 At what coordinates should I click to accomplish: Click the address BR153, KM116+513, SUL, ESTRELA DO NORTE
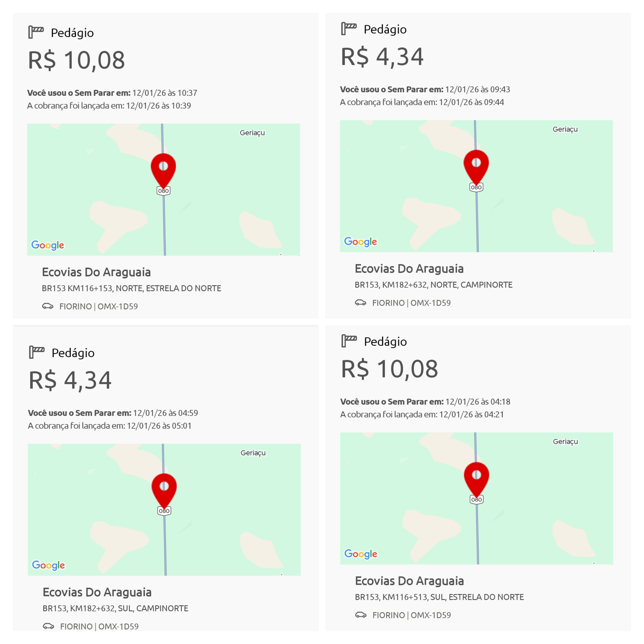[439, 597]
